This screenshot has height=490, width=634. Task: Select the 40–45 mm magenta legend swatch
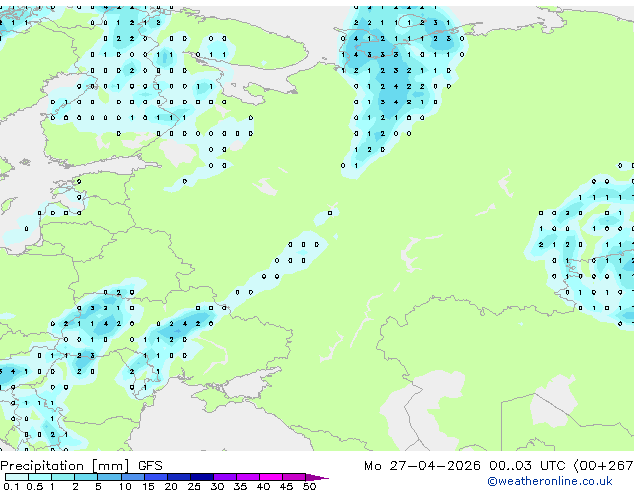(271, 477)
